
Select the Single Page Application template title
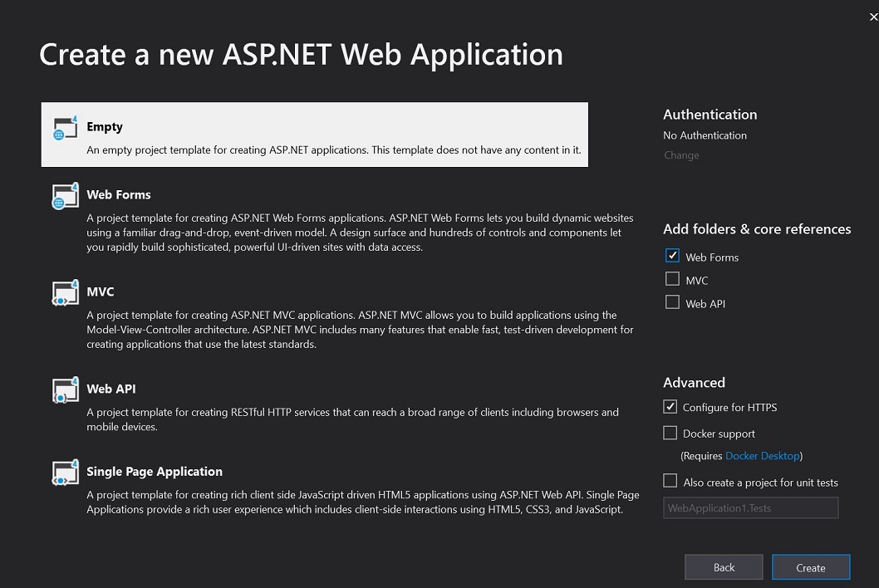point(155,471)
